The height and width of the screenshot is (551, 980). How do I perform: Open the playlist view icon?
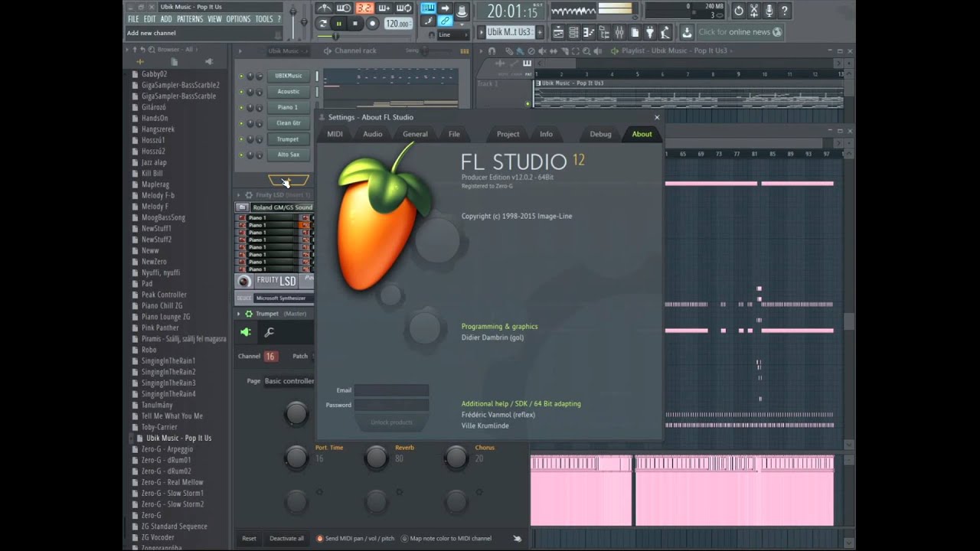(x=558, y=32)
